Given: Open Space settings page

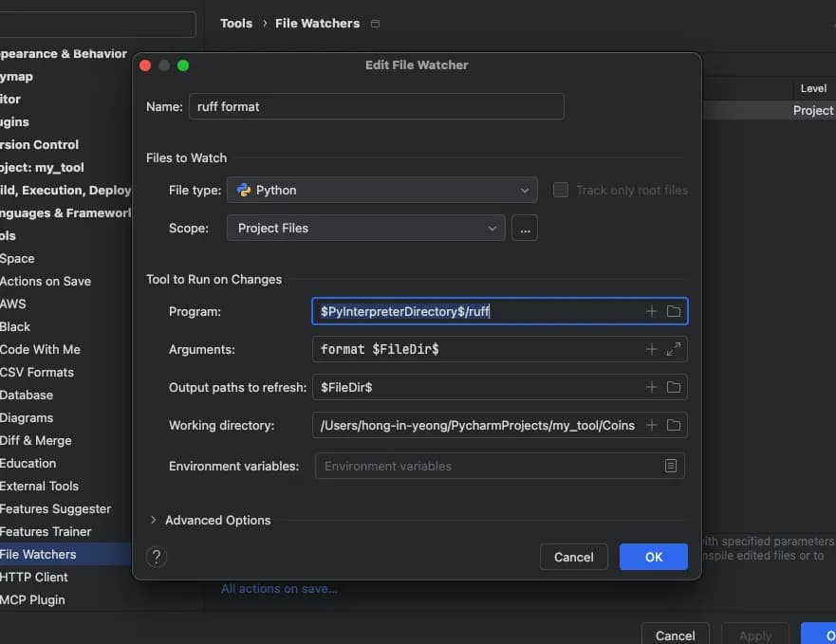Looking at the screenshot, I should pos(17,259).
